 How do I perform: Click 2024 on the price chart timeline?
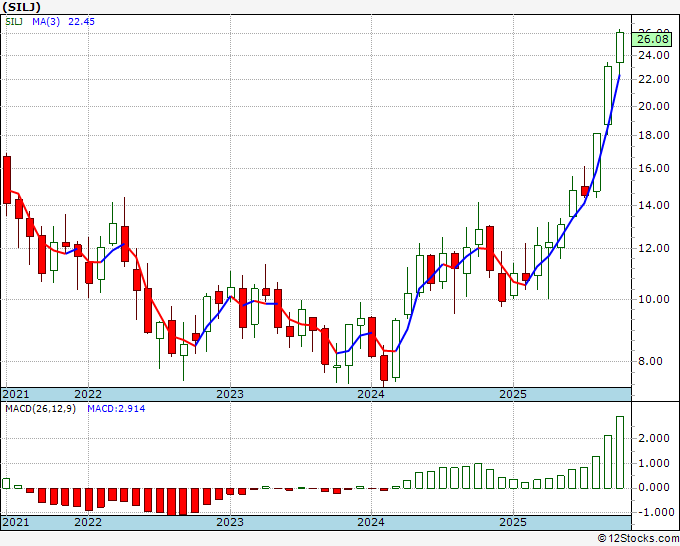coord(371,394)
